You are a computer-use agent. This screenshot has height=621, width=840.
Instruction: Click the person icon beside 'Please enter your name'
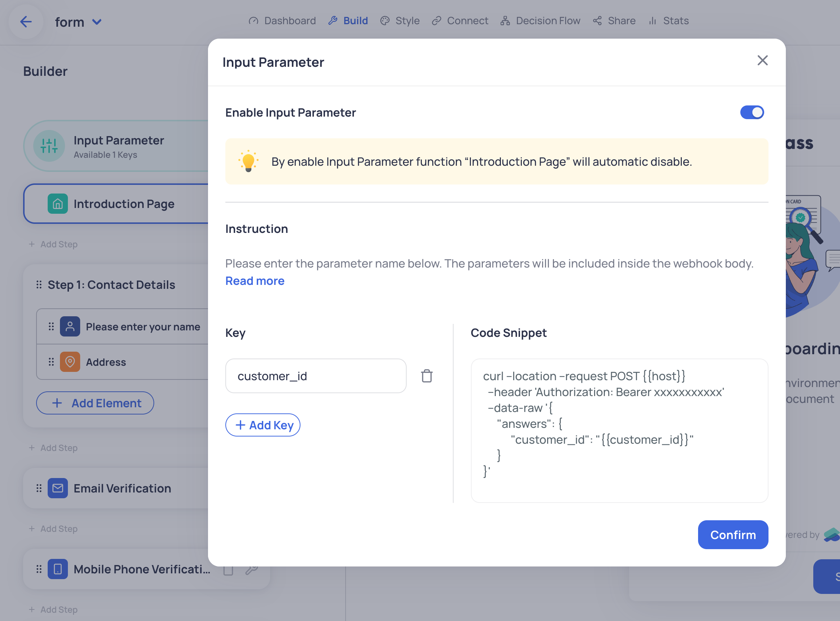[70, 326]
